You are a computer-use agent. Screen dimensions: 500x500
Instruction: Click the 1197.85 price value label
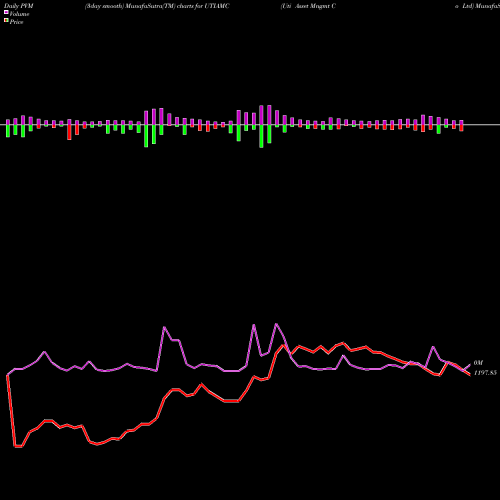tap(485, 373)
